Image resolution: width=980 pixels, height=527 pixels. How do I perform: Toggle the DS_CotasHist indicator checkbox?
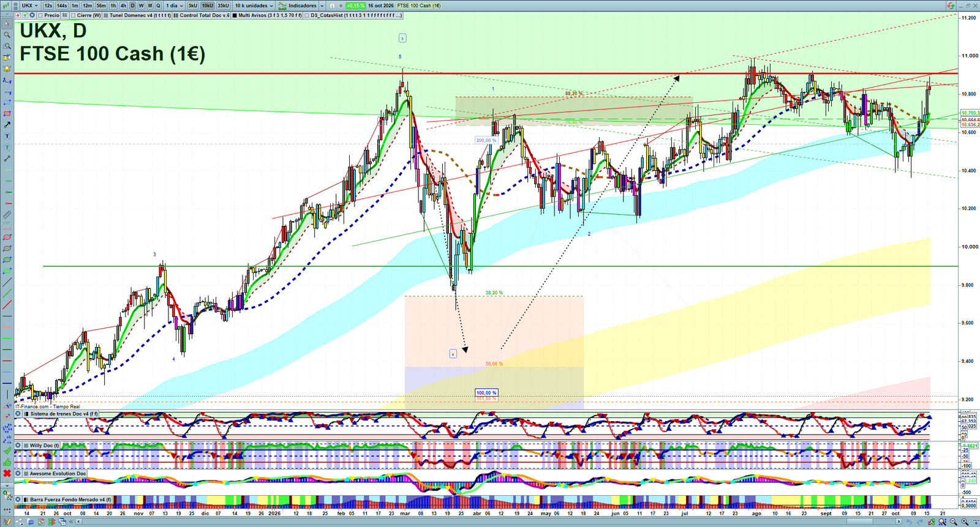(x=307, y=15)
